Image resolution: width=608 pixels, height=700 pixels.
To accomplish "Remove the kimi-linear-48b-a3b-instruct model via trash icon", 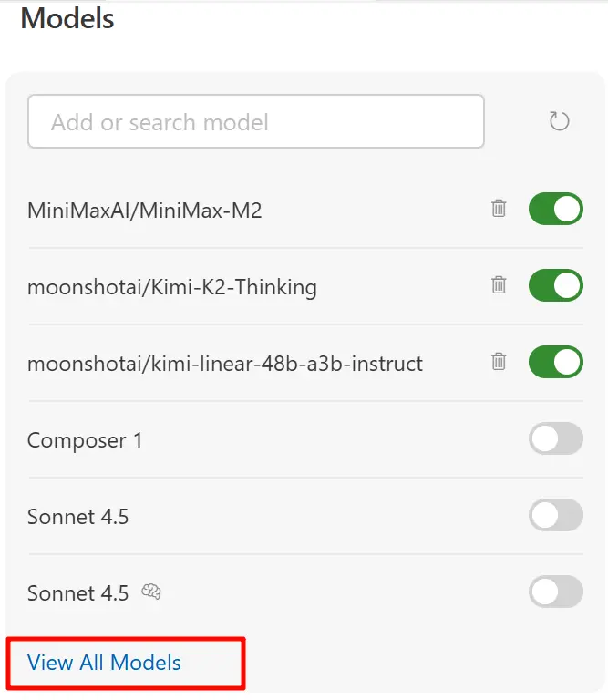I will point(499,362).
